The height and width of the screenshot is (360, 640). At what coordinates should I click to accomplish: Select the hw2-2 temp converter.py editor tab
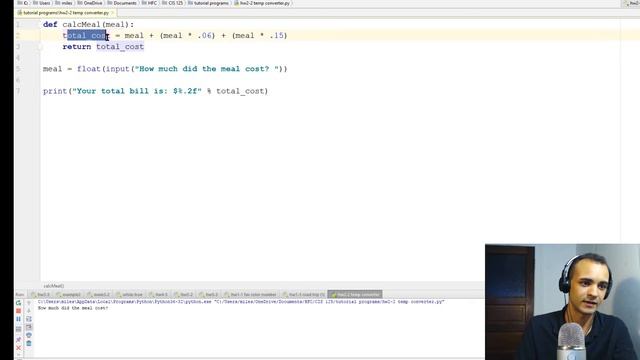[66, 13]
